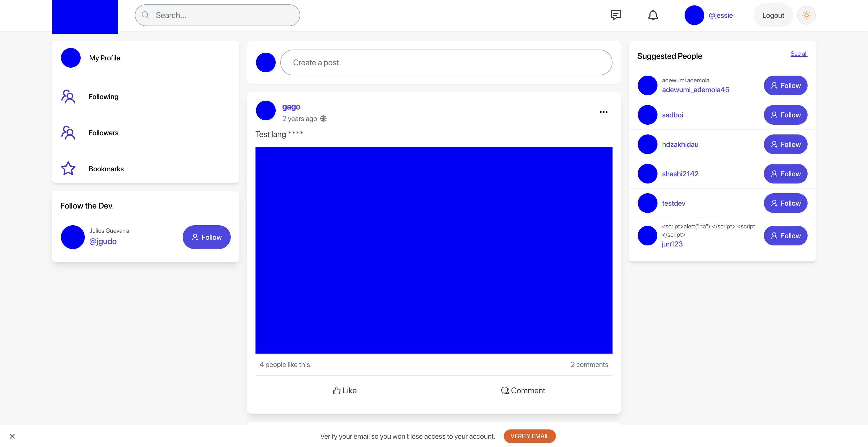Dismiss the verify email banner
Viewport: 868px width, 447px height.
click(12, 436)
